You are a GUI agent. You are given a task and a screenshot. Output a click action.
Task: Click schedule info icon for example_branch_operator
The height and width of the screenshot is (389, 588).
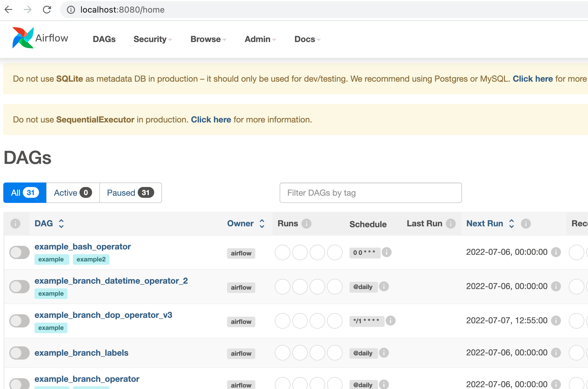point(384,384)
